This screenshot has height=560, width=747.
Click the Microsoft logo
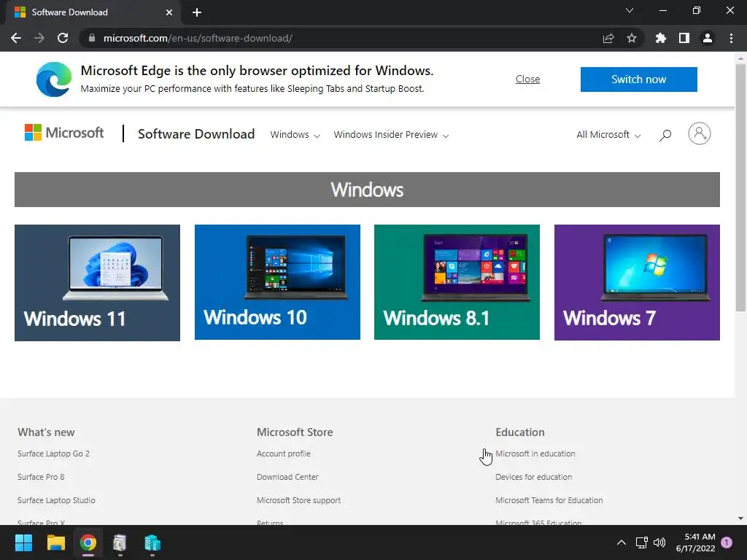pos(64,133)
